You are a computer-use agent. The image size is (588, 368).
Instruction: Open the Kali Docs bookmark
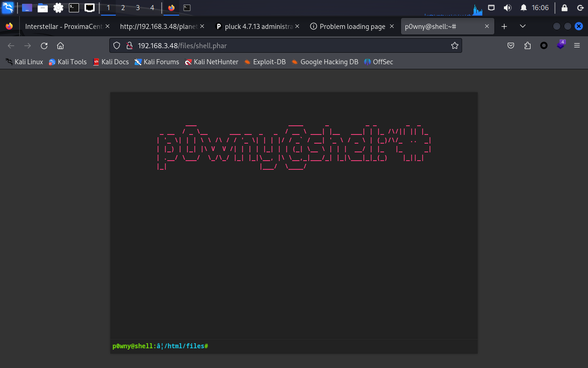(111, 62)
